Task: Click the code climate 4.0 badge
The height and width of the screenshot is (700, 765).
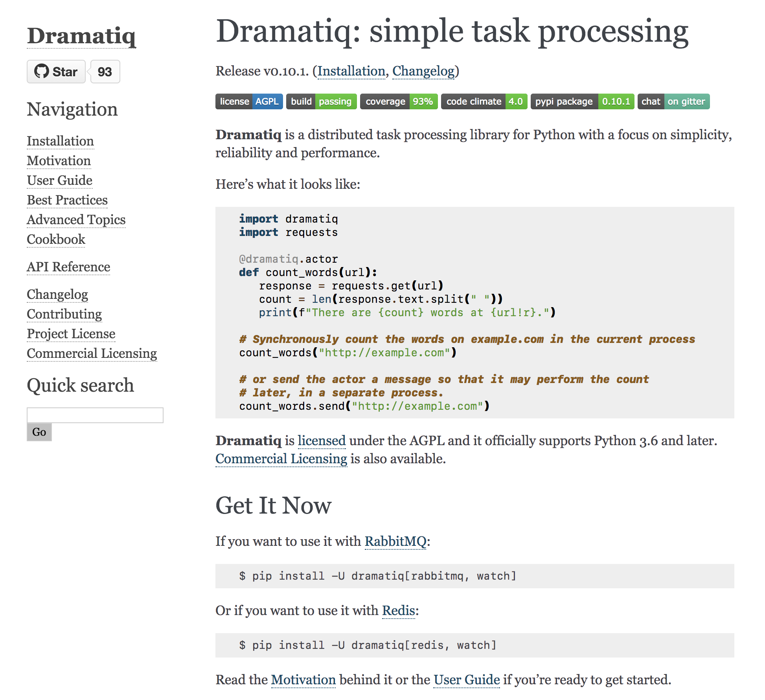Action: click(484, 101)
